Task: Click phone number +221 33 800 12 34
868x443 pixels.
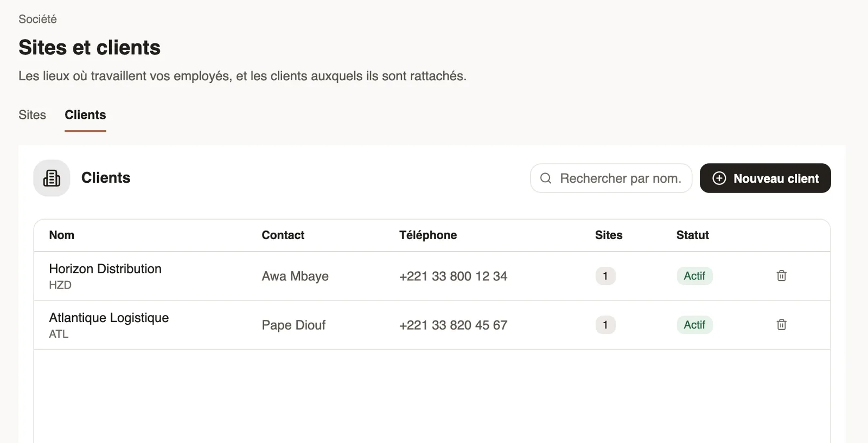Action: [x=453, y=276]
